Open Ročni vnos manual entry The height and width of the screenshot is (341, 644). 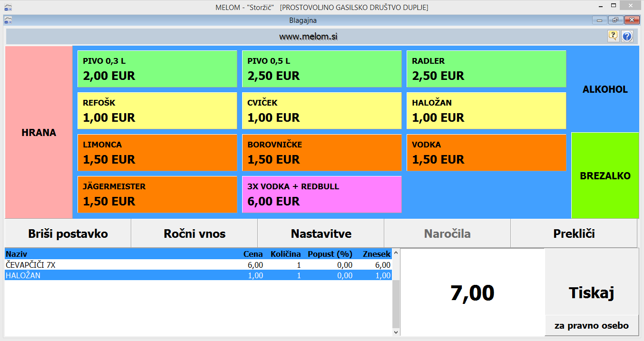click(194, 234)
